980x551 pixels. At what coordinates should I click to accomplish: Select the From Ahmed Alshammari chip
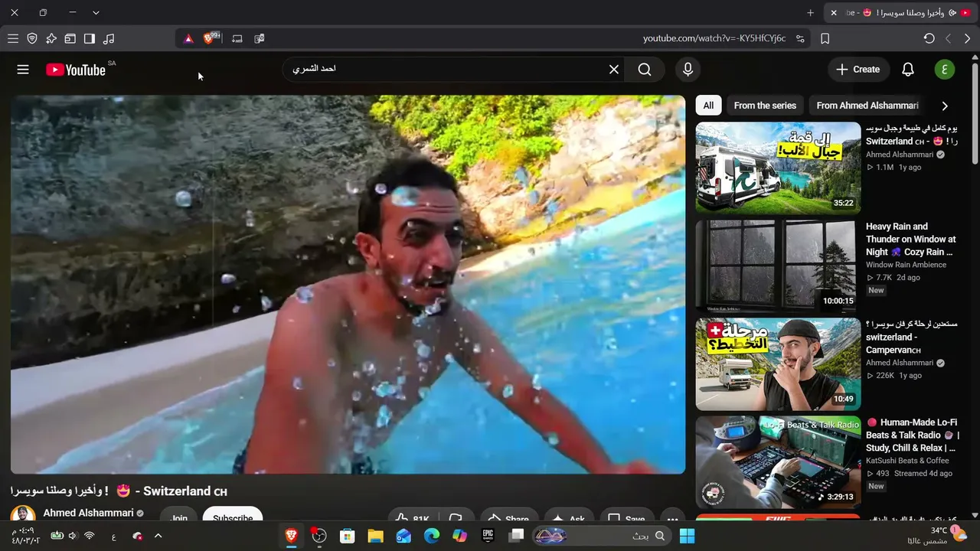click(867, 106)
